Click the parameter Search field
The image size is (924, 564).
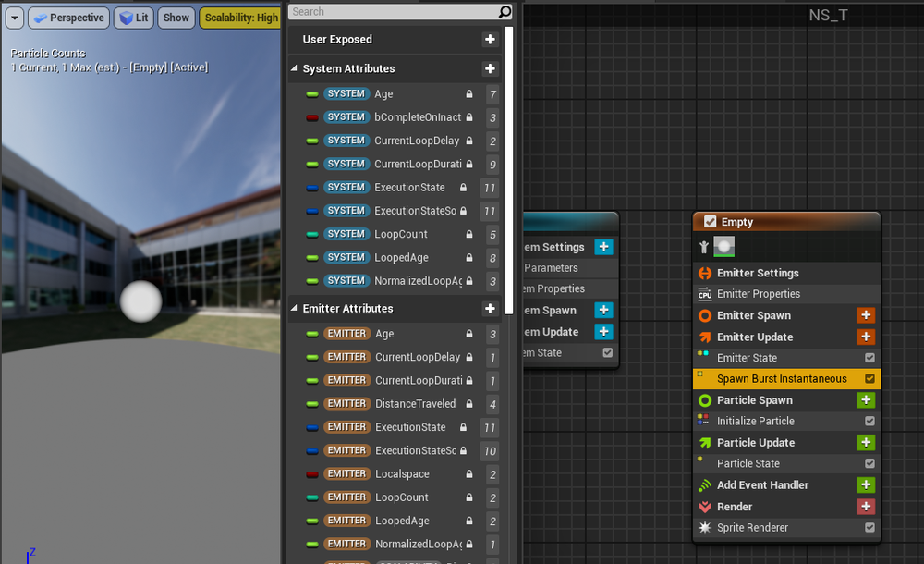click(393, 12)
